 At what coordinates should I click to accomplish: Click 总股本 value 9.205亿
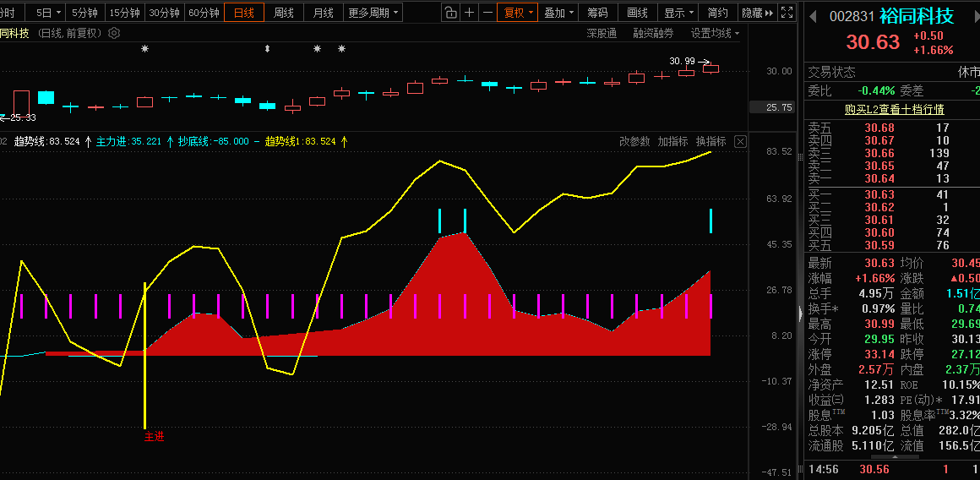tap(873, 430)
